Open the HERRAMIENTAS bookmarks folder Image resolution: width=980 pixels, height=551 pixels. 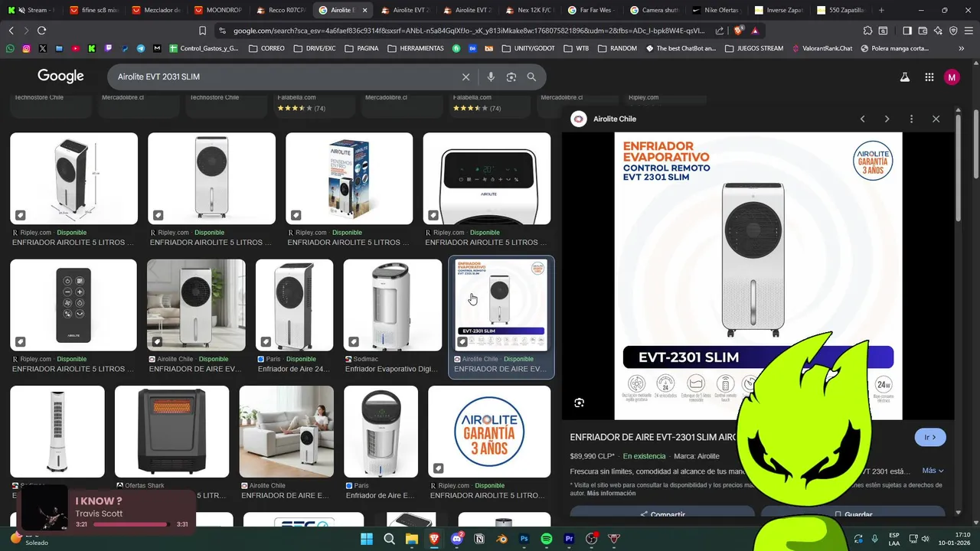pos(416,48)
